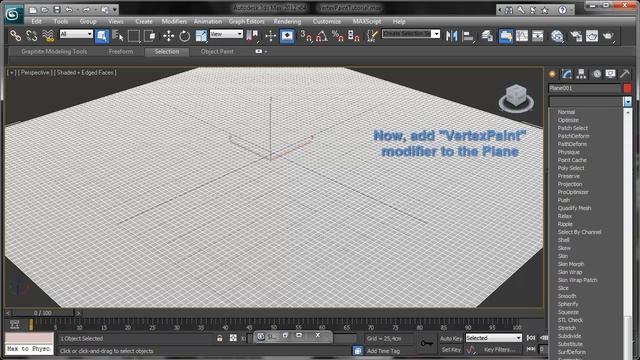The height and width of the screenshot is (360, 640).
Task: Open the Edit menu
Action: (x=36, y=21)
